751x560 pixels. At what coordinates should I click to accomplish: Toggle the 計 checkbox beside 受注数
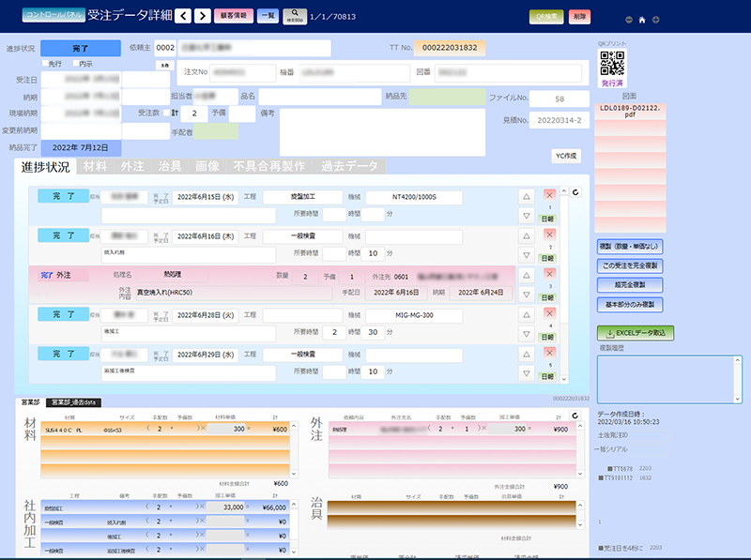166,113
